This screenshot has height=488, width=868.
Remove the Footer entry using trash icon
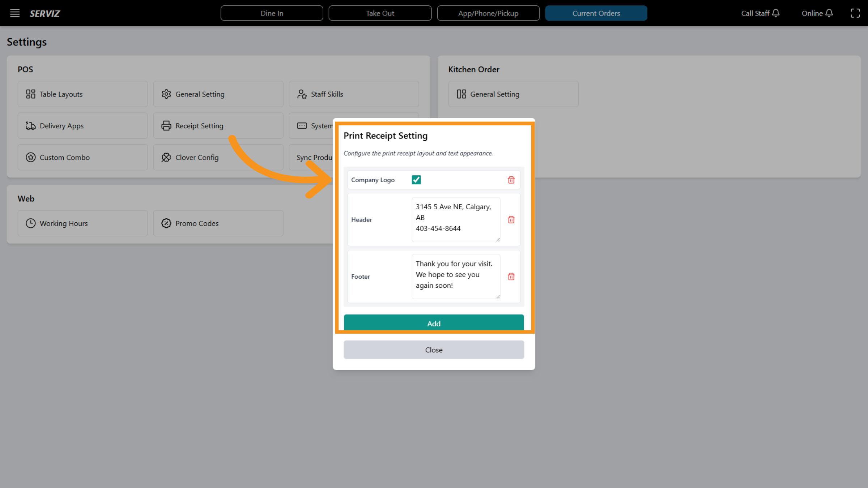pos(511,277)
